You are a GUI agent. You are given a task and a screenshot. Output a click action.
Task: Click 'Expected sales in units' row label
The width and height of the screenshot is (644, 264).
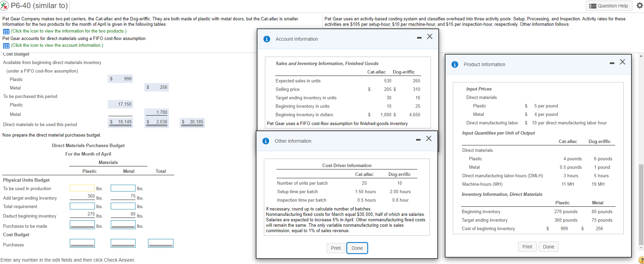pos(298,81)
